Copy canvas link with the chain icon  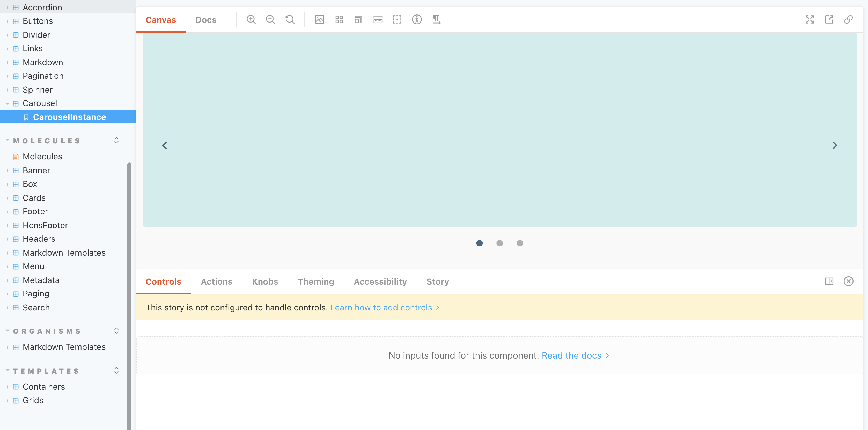click(x=848, y=20)
